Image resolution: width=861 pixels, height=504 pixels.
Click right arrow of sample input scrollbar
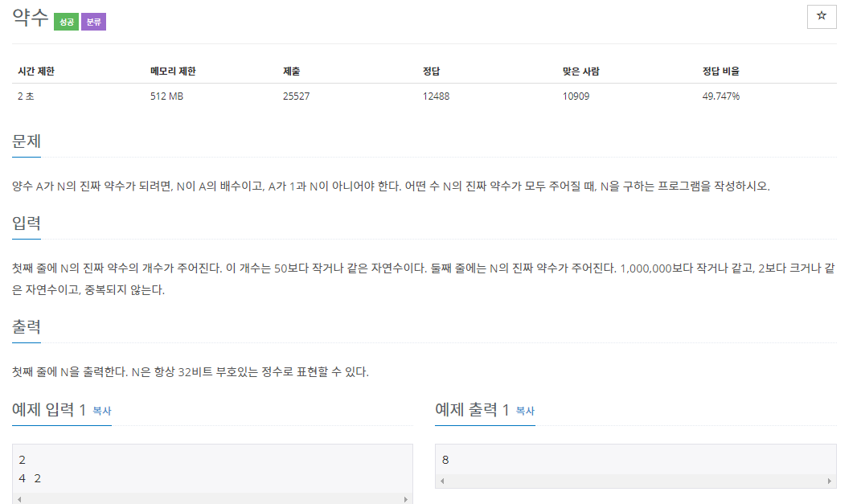pos(406,500)
